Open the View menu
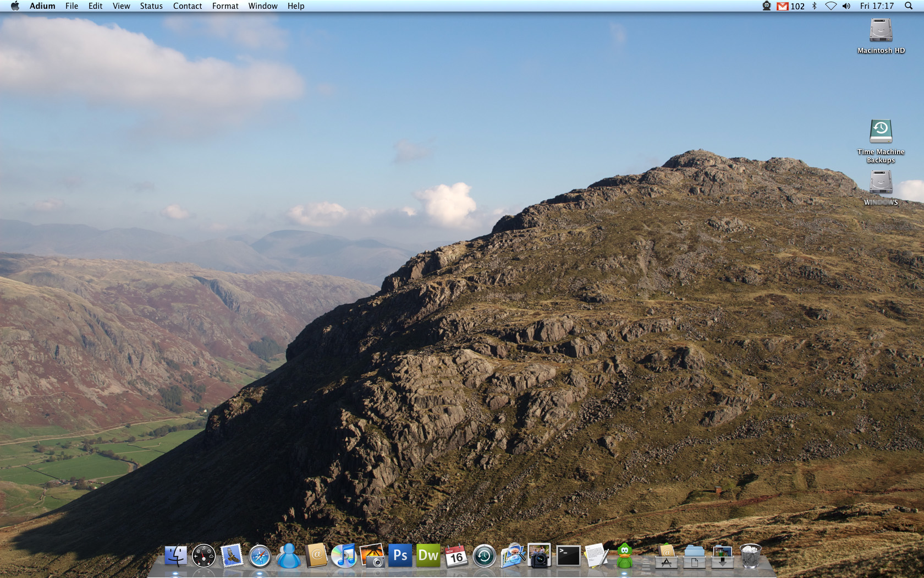 [x=121, y=6]
